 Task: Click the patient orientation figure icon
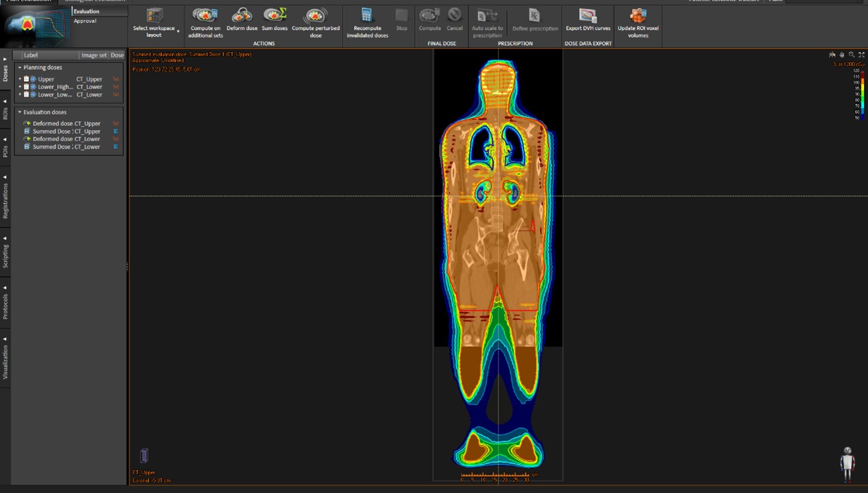click(x=847, y=464)
